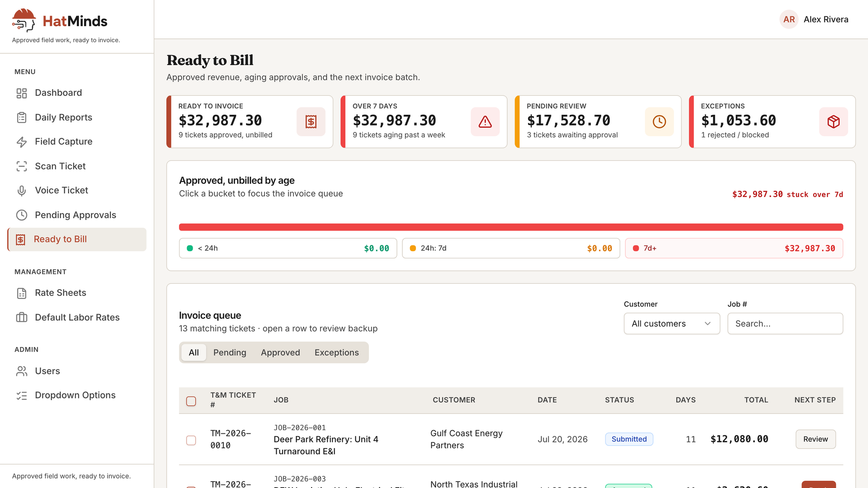Click ticket number TM-2026-0010
868x488 pixels.
231,439
